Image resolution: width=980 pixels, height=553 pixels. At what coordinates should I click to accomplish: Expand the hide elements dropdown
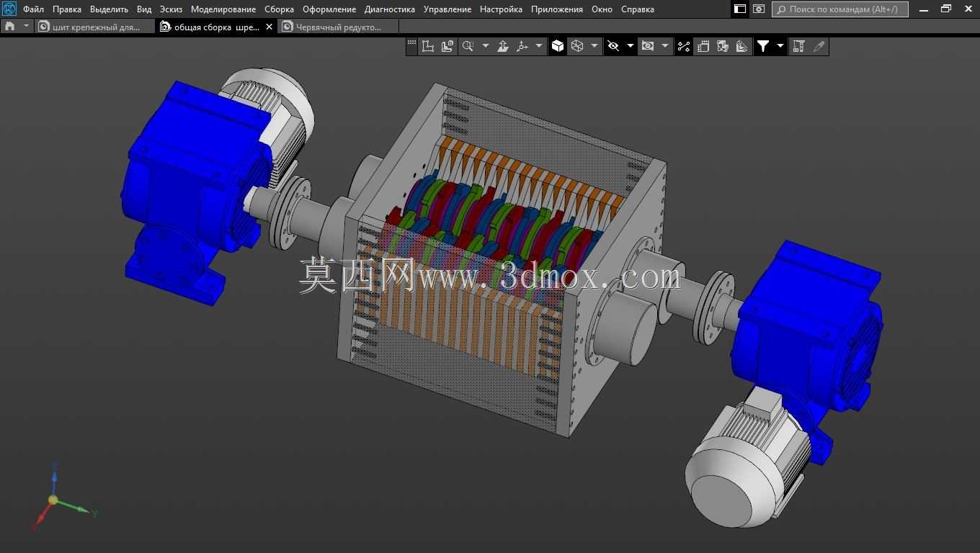(x=631, y=46)
